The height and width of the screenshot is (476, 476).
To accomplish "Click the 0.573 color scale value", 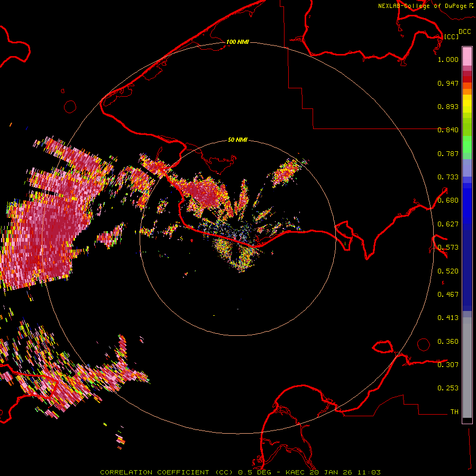I will click(448, 248).
